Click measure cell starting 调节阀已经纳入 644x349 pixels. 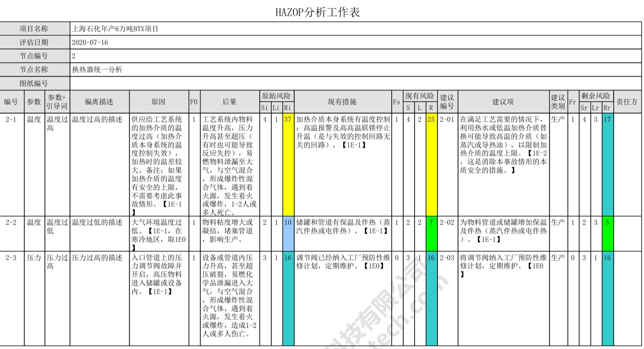(343, 298)
